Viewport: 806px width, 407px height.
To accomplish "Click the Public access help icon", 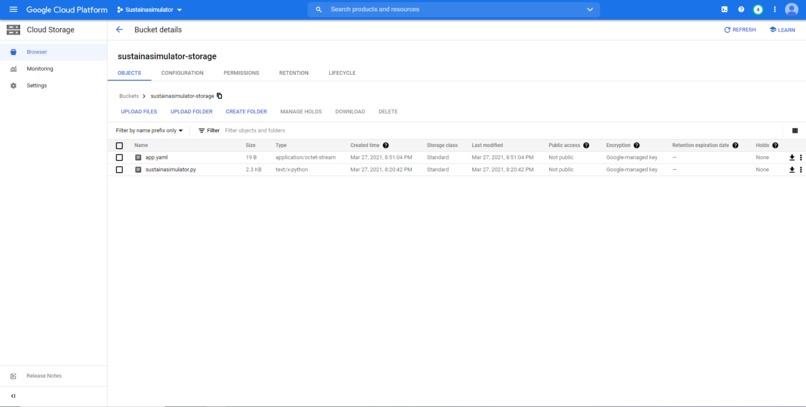I will pos(586,145).
